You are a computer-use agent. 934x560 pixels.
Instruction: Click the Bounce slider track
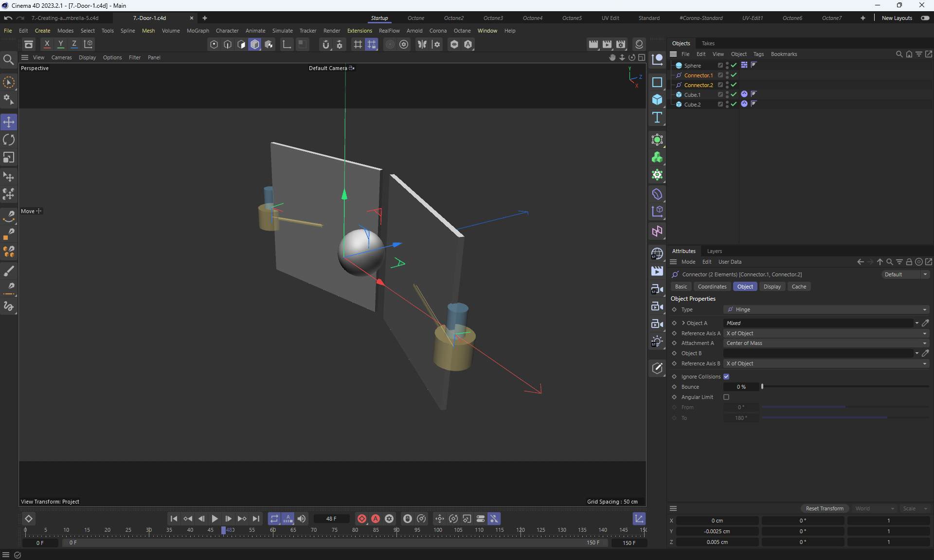[845, 387]
